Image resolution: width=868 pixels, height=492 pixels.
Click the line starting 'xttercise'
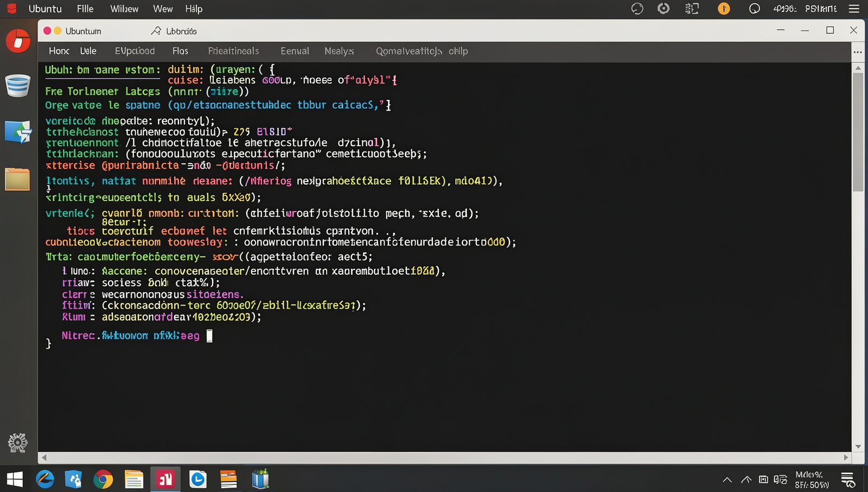pos(165,165)
